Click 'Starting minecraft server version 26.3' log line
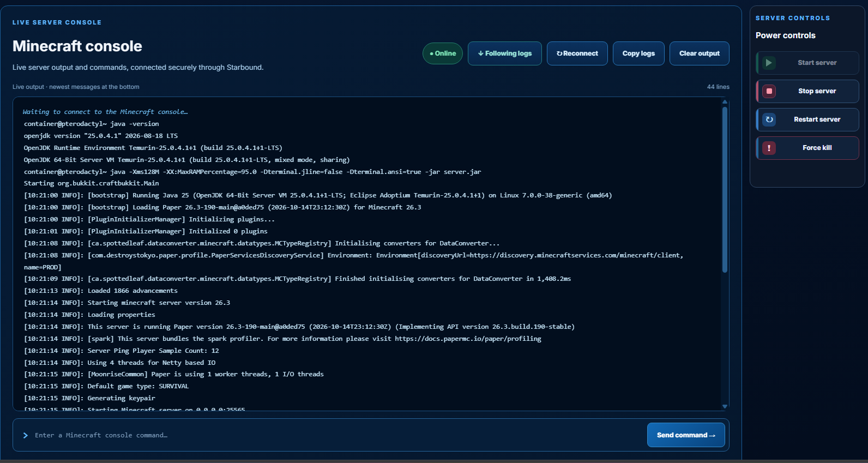The image size is (868, 463). click(127, 303)
